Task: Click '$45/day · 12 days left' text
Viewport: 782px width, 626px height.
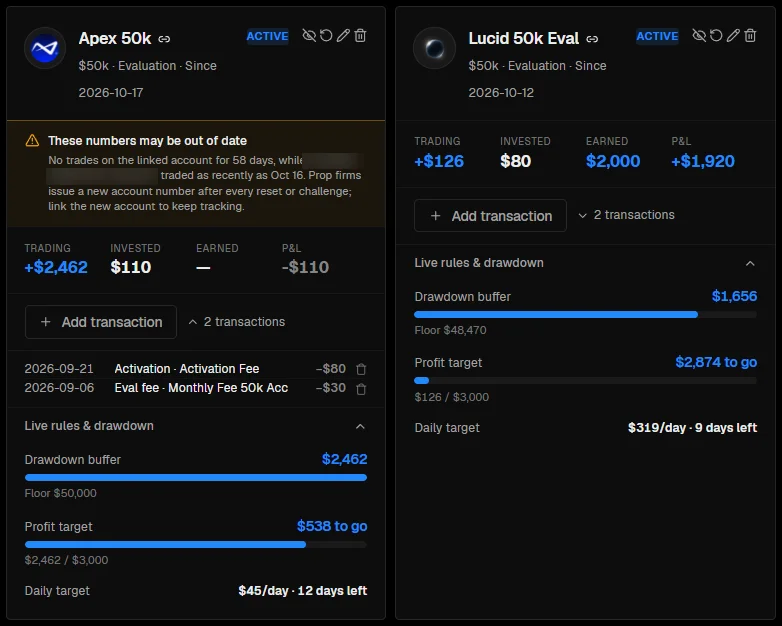Action: point(303,591)
